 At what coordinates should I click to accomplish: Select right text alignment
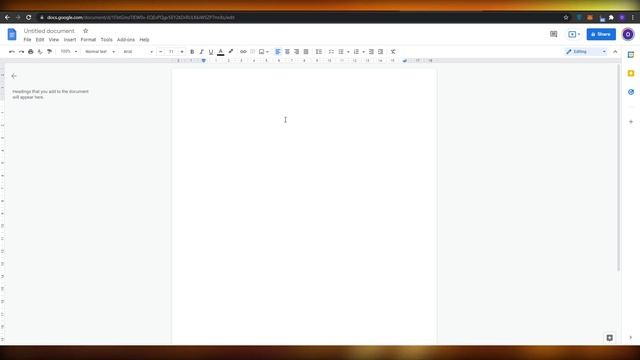[297, 52]
